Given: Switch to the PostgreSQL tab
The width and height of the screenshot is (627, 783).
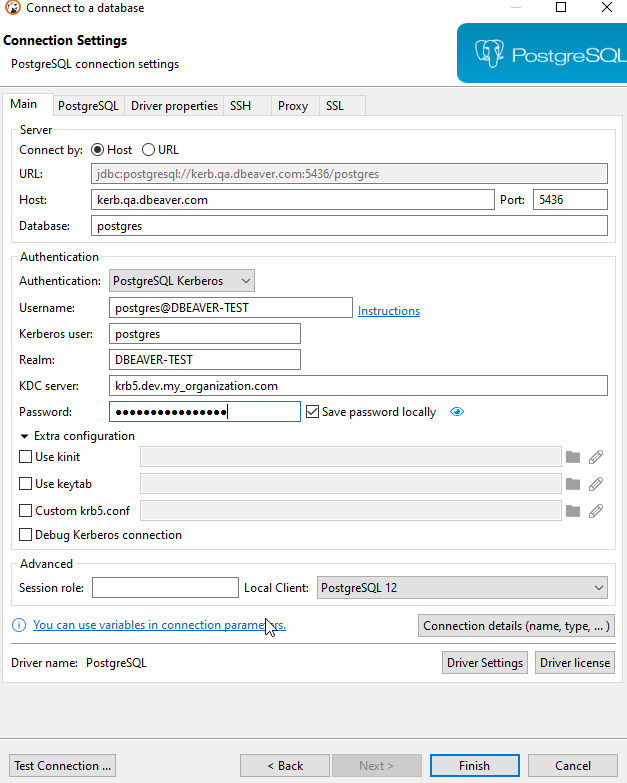Looking at the screenshot, I should [x=88, y=106].
